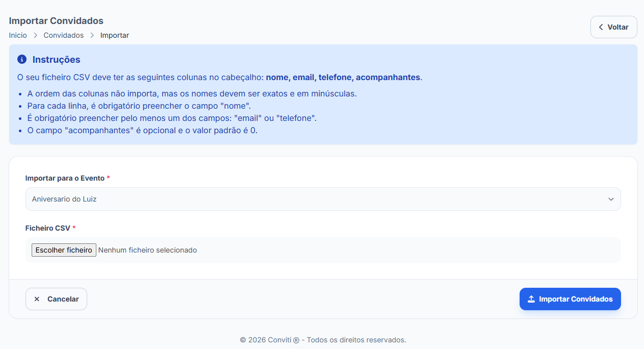
Task: Click the registered trademark symbol in footer
Action: [x=296, y=340]
